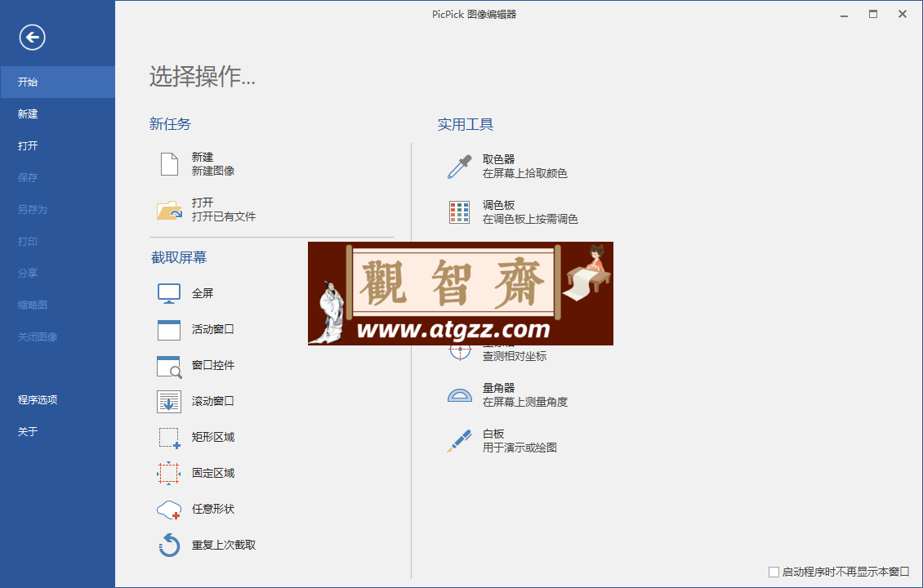Viewport: 923px width, 588px height.
Task: Click the 矩形区域 dashed rectangle icon
Action: pos(170,438)
